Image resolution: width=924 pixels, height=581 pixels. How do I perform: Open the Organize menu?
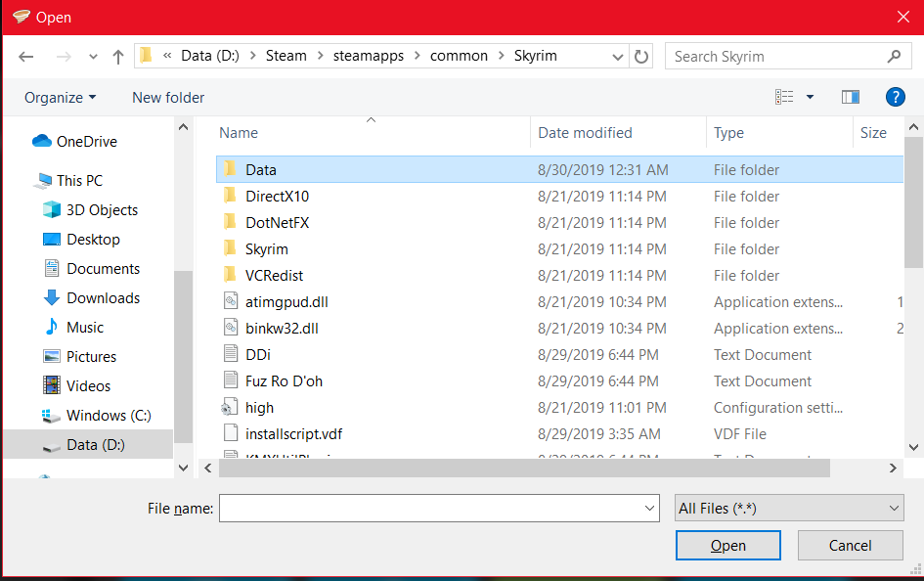(60, 97)
